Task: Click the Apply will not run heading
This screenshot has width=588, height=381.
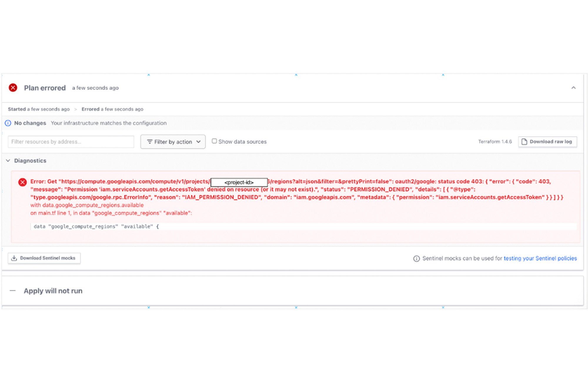Action: [x=53, y=291]
